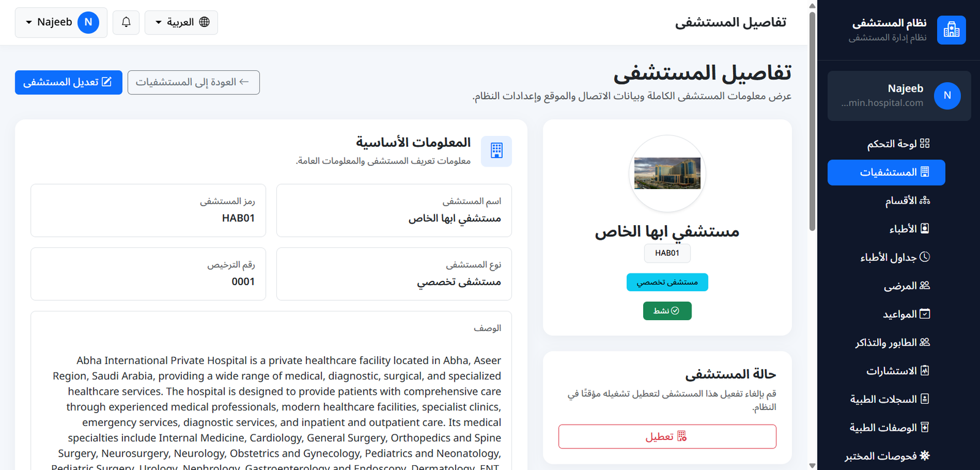980x470 pixels.
Task: Click the hospital system logo icon
Action: pos(951,30)
